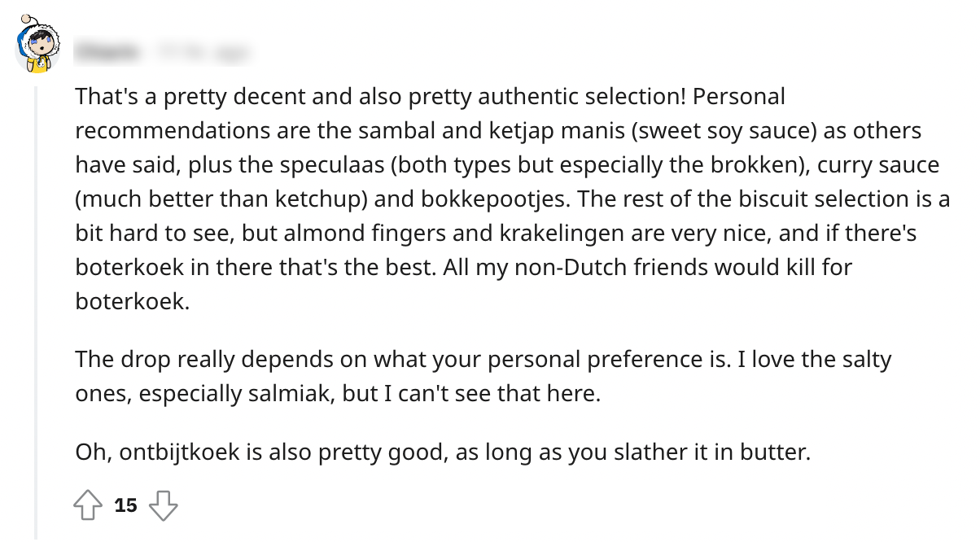Upvote this comment
Image resolution: width=980 pixels, height=542 pixels.
coord(87,505)
